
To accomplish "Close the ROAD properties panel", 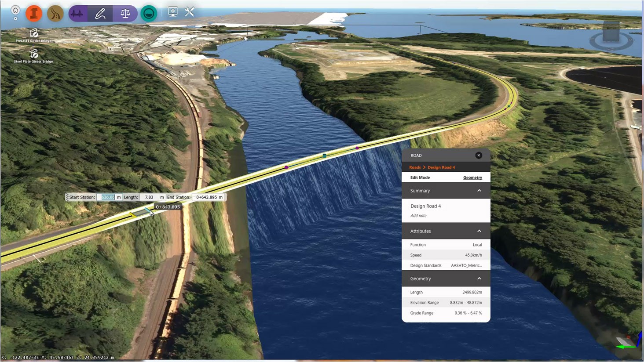I will 479,155.
